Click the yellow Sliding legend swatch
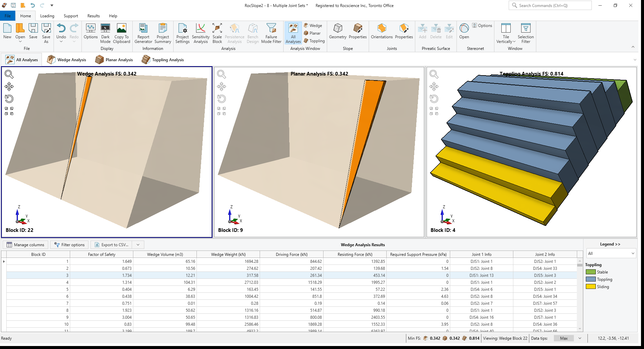 590,287
